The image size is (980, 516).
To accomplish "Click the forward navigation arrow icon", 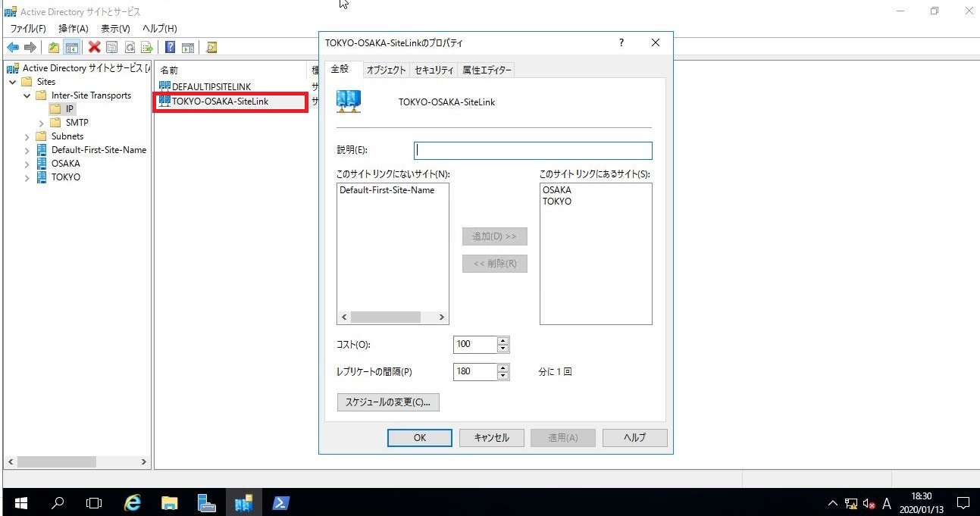I will pos(29,47).
